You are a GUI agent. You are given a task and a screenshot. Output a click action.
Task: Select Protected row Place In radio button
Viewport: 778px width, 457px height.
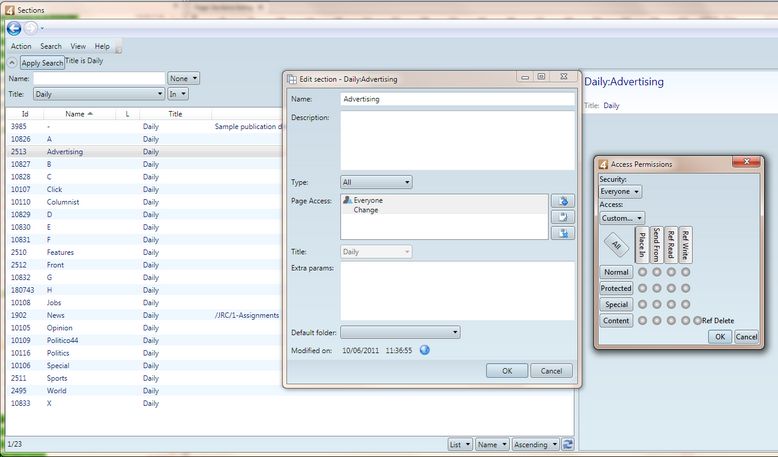(643, 288)
